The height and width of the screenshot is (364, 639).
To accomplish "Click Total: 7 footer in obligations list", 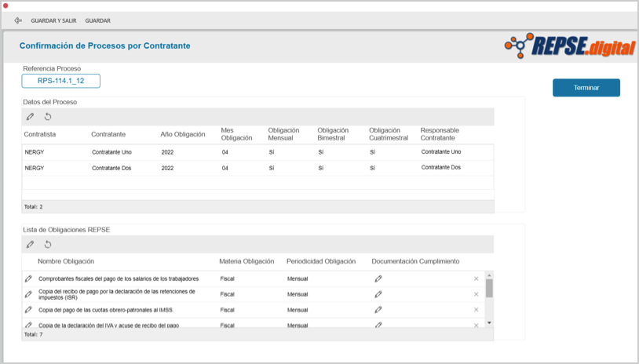I will [x=34, y=334].
